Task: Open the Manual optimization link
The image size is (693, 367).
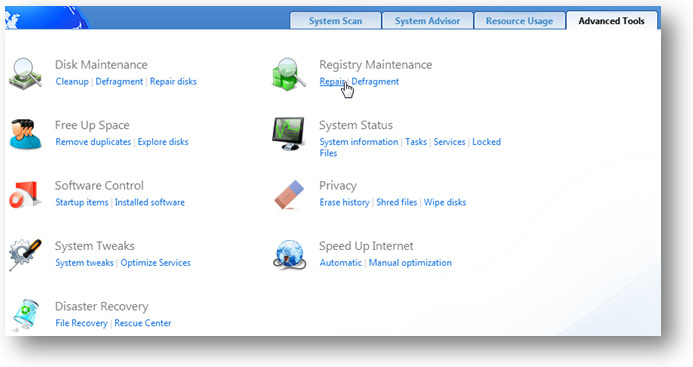Action: 410,263
